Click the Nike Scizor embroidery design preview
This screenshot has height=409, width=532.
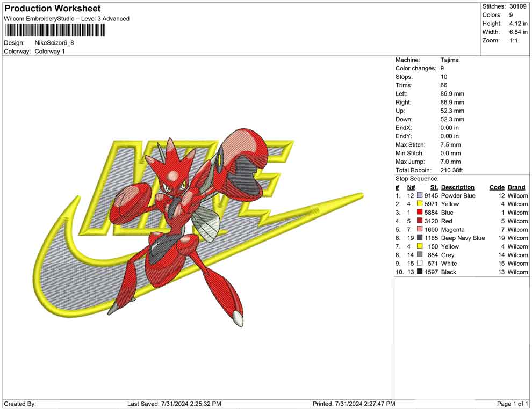[198, 228]
